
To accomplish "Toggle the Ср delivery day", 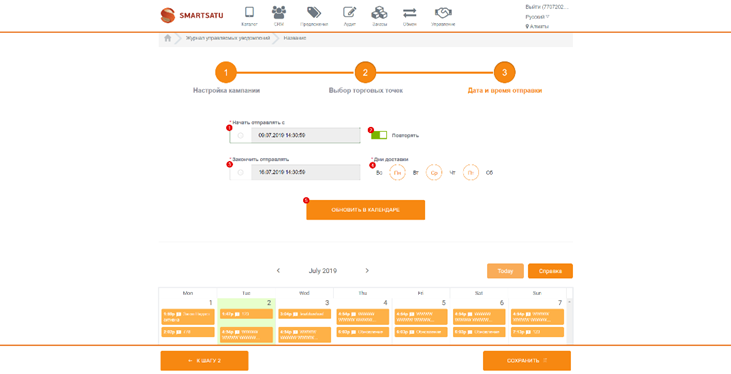I will point(434,173).
